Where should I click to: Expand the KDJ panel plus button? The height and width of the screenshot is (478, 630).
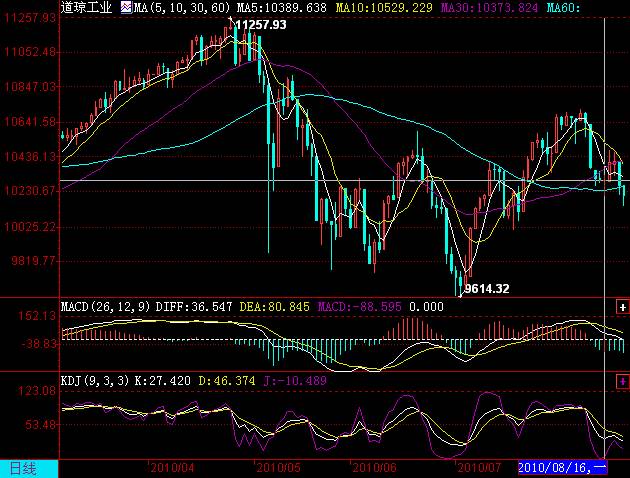coord(623,381)
